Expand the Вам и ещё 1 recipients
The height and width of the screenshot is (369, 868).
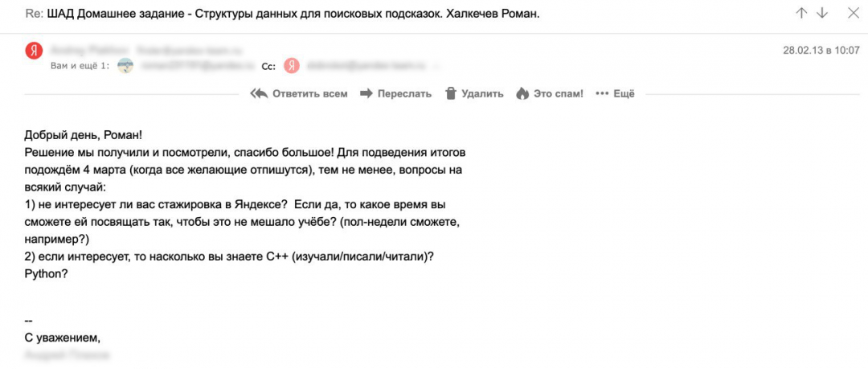pos(79,66)
